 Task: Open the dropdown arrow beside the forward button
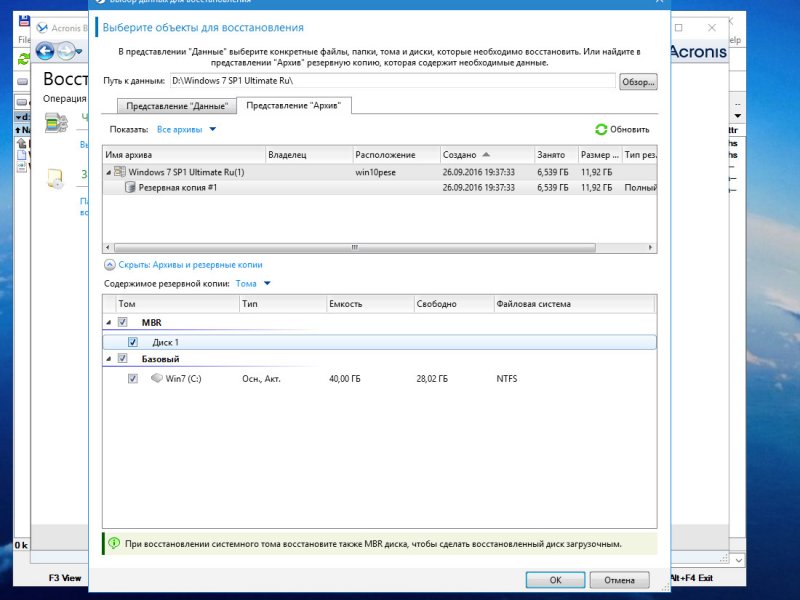(79, 51)
